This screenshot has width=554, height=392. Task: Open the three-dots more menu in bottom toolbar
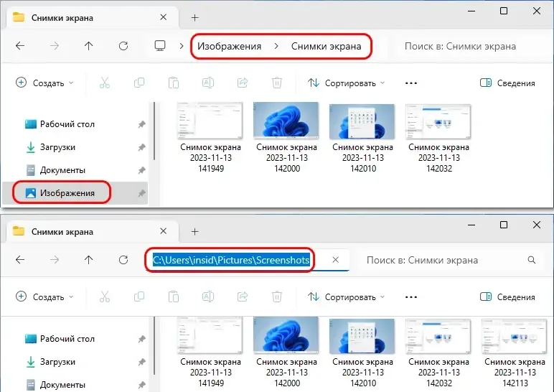tap(411, 297)
